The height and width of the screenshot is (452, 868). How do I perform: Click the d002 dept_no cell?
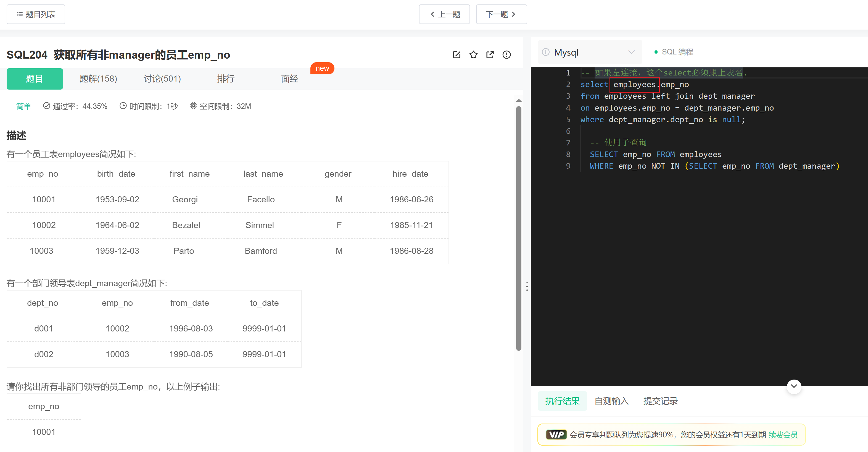43,354
